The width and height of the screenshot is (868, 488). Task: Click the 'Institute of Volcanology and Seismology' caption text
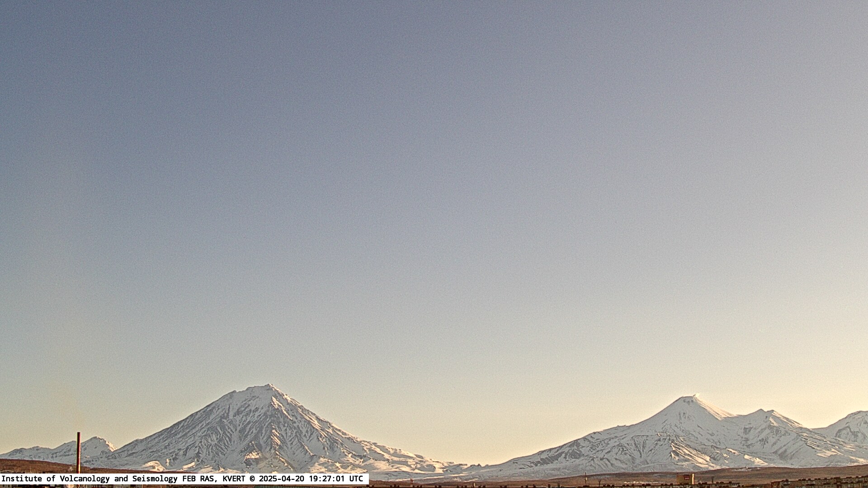(x=90, y=479)
